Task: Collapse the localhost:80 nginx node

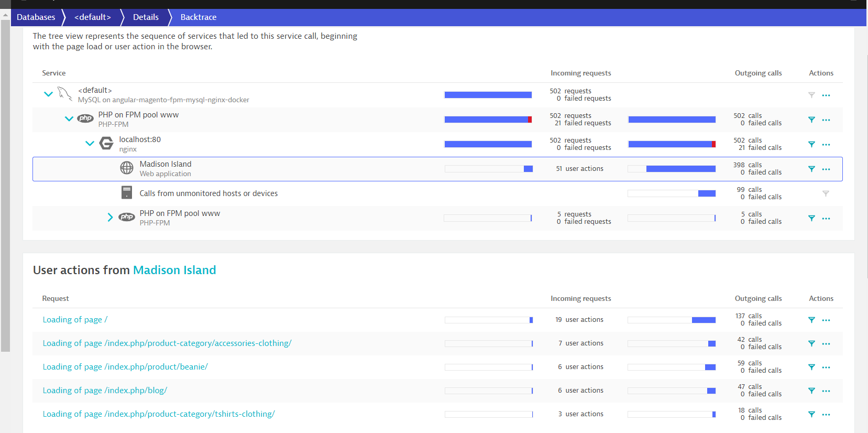Action: (x=90, y=143)
